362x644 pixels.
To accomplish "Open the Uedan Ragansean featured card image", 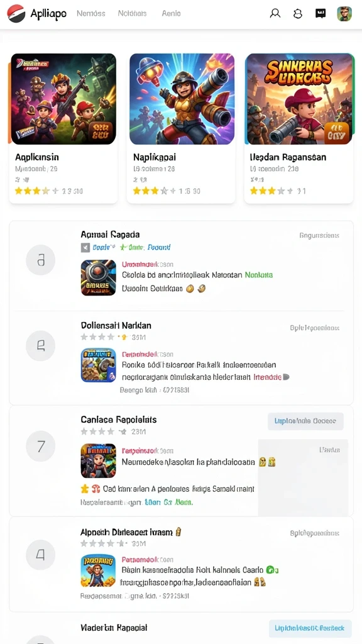I will 299,99.
